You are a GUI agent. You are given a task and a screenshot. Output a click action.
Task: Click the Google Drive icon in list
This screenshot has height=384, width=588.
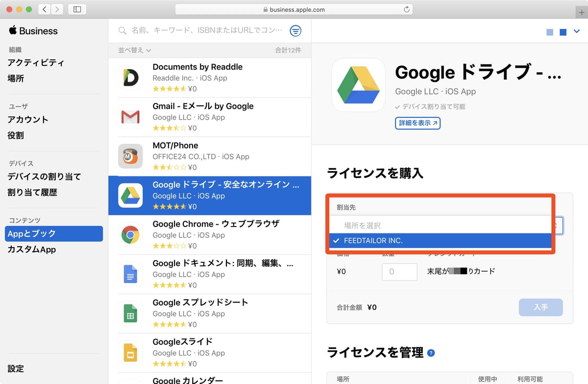(x=130, y=195)
